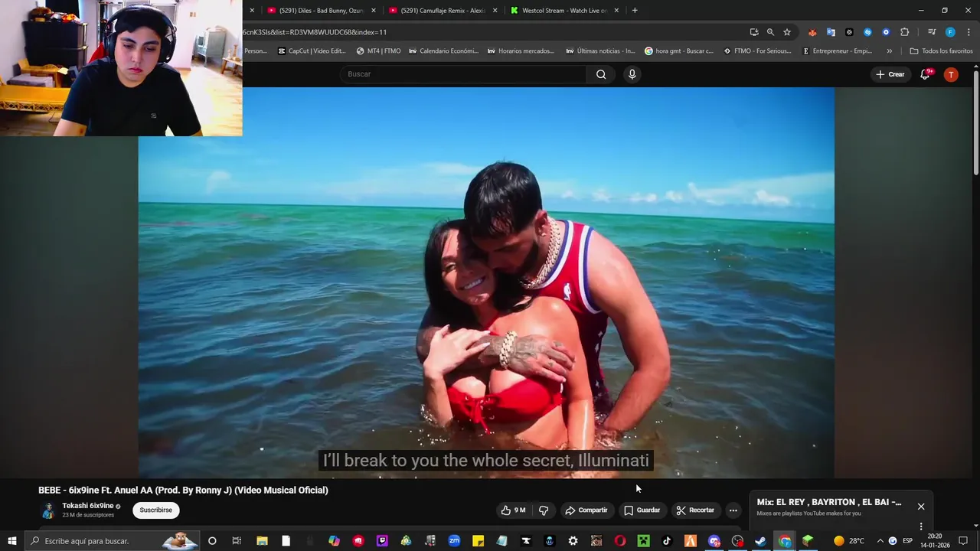
Task: Click the Crear button
Action: point(890,74)
